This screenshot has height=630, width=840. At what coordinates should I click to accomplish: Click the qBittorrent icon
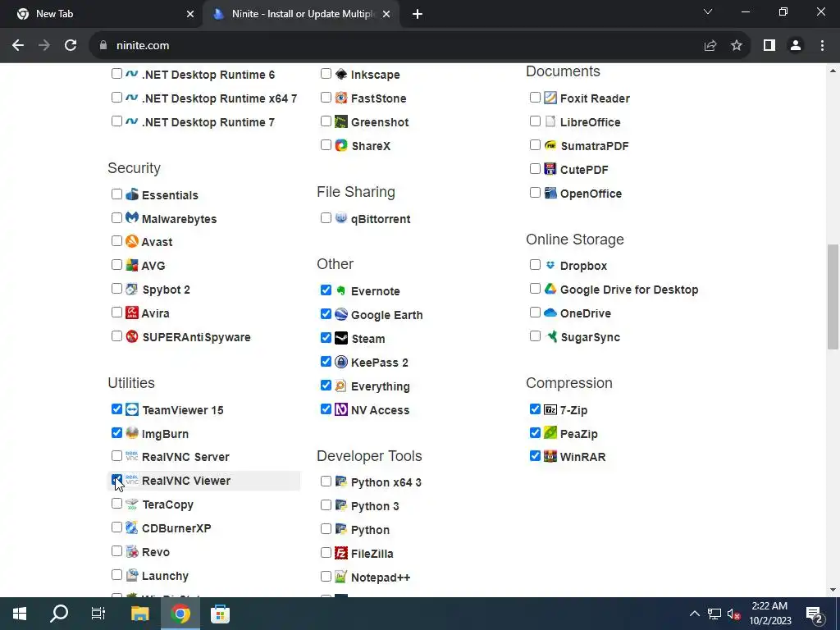pyautogui.click(x=340, y=218)
